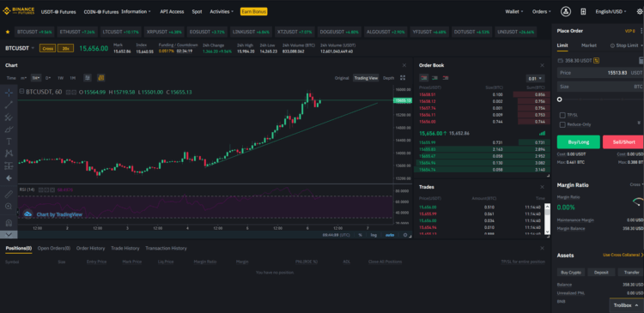Screen dimensions: 644x313
Task: Open the Binance Futures logo home
Action: (19, 11)
